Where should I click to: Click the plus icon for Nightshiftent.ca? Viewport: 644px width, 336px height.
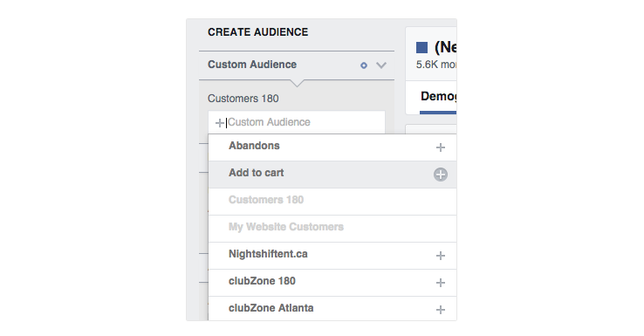(x=441, y=256)
